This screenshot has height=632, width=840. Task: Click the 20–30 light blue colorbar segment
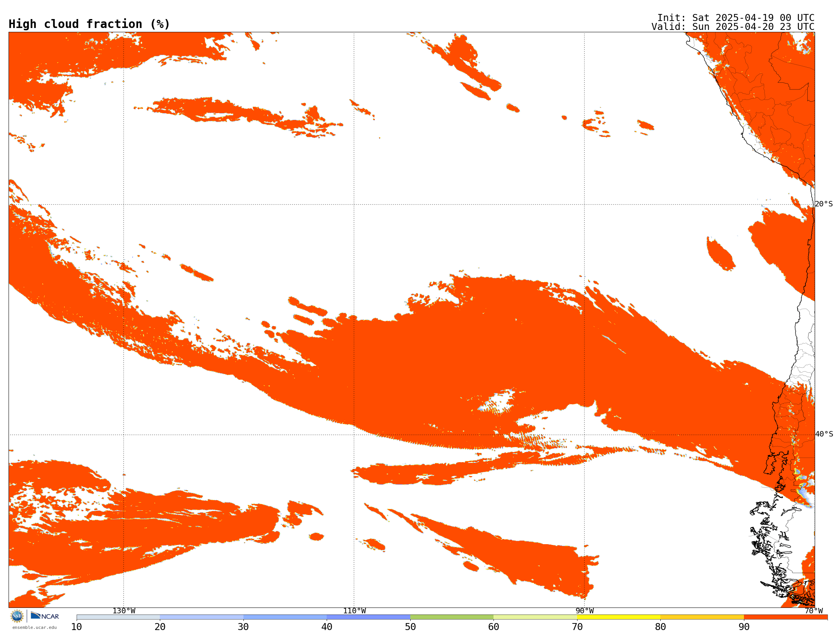(201, 617)
